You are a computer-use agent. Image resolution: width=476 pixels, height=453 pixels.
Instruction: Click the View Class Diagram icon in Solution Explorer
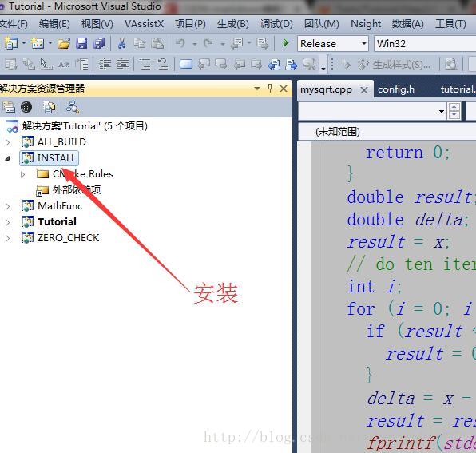pos(73,107)
